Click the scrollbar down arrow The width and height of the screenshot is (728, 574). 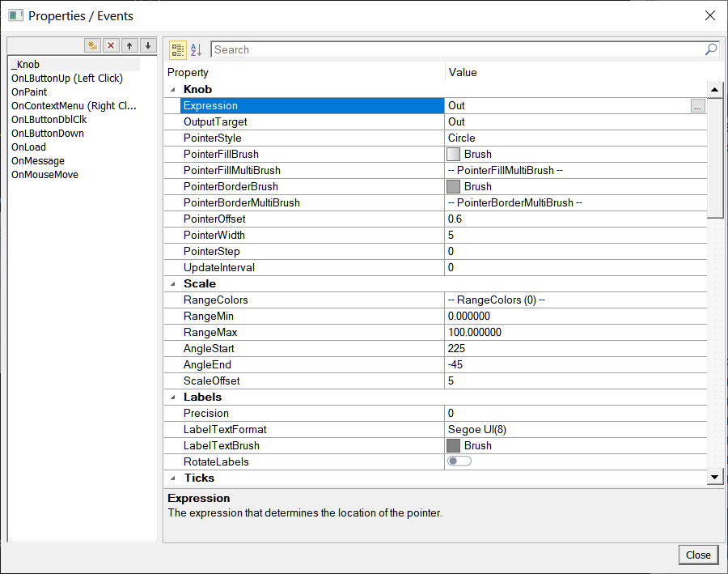[x=714, y=477]
